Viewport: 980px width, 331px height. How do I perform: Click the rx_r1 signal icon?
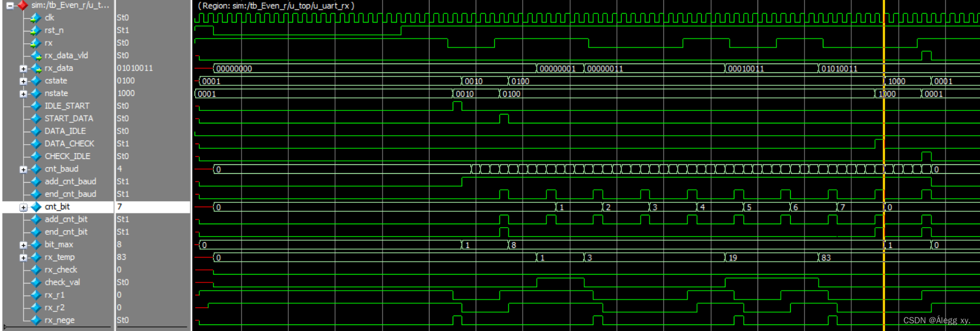[x=36, y=295]
